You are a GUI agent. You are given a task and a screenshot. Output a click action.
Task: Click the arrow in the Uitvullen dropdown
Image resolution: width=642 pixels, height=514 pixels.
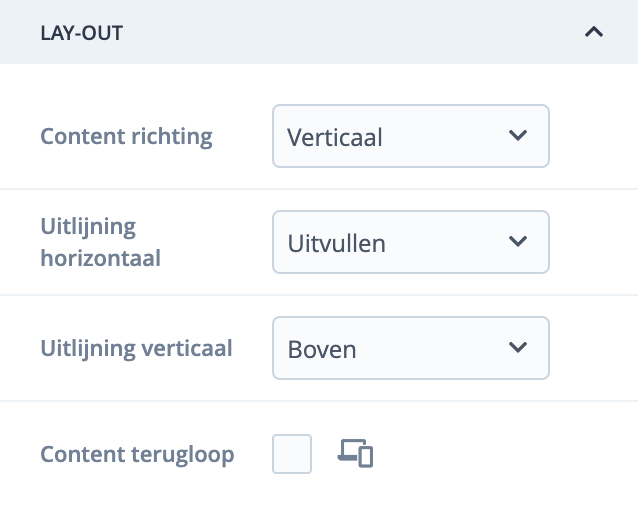point(517,241)
